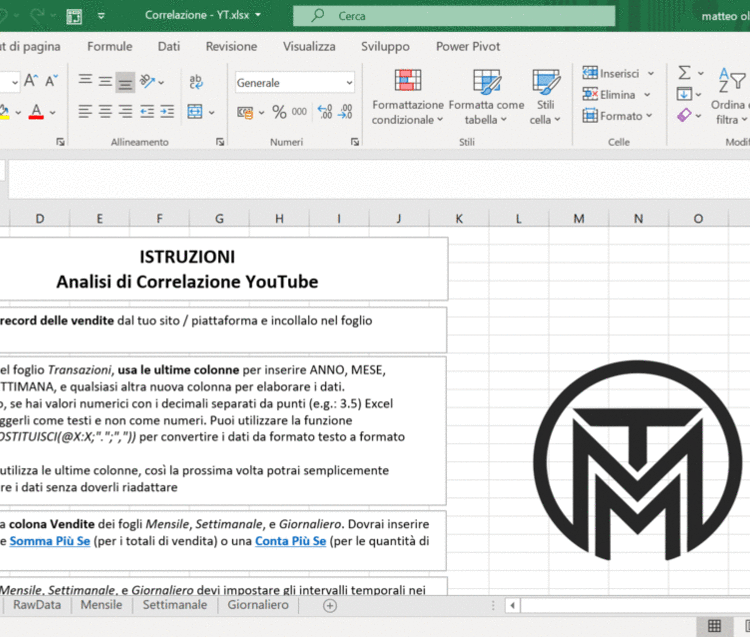This screenshot has height=637, width=750.
Task: Switch to Visualizza tab
Action: coord(309,46)
